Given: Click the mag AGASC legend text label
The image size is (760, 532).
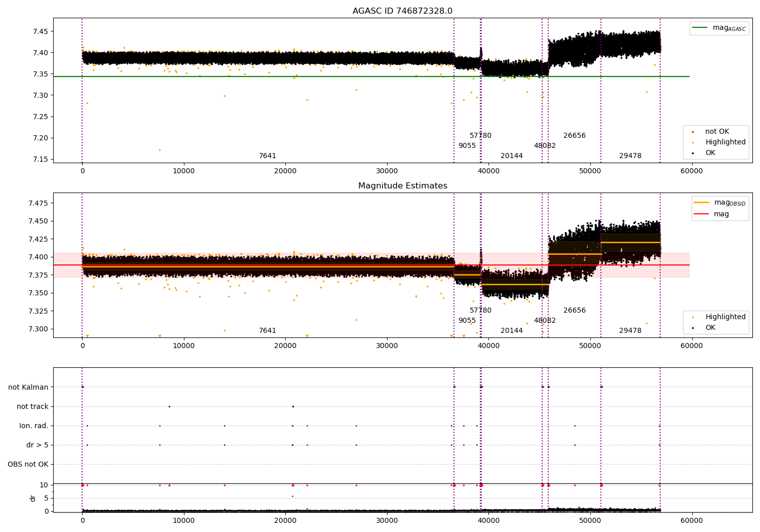Looking at the screenshot, I should coord(729,28).
